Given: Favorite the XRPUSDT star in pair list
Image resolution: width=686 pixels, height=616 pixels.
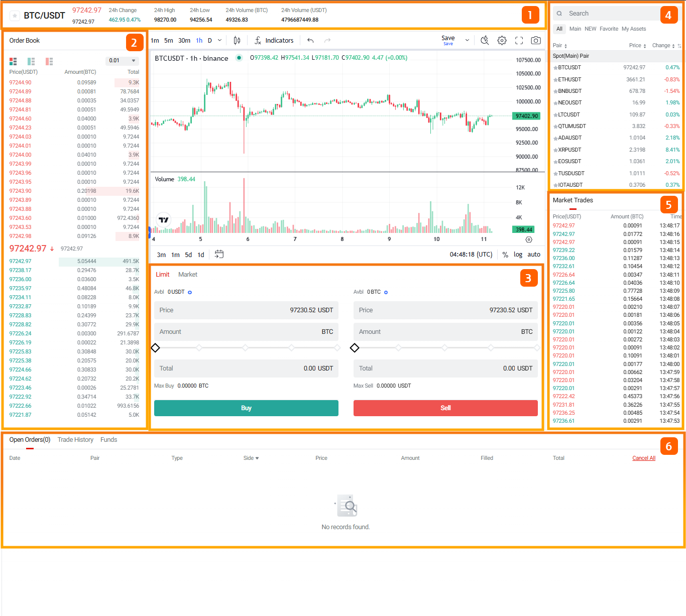Looking at the screenshot, I should pos(555,150).
